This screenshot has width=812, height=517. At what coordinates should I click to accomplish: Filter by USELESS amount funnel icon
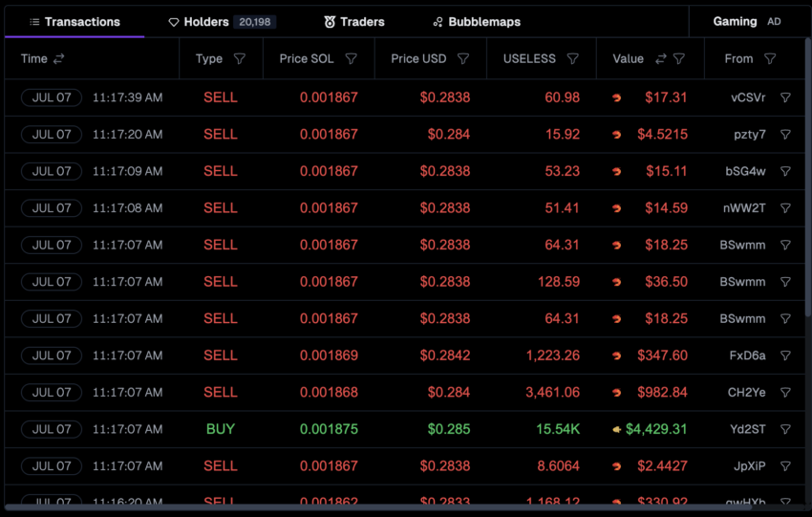(573, 59)
